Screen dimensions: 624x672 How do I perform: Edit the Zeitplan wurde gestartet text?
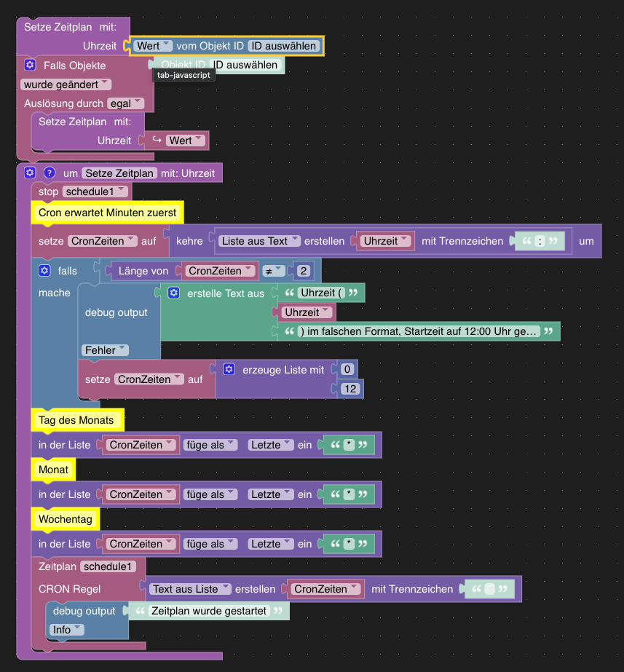click(x=209, y=611)
